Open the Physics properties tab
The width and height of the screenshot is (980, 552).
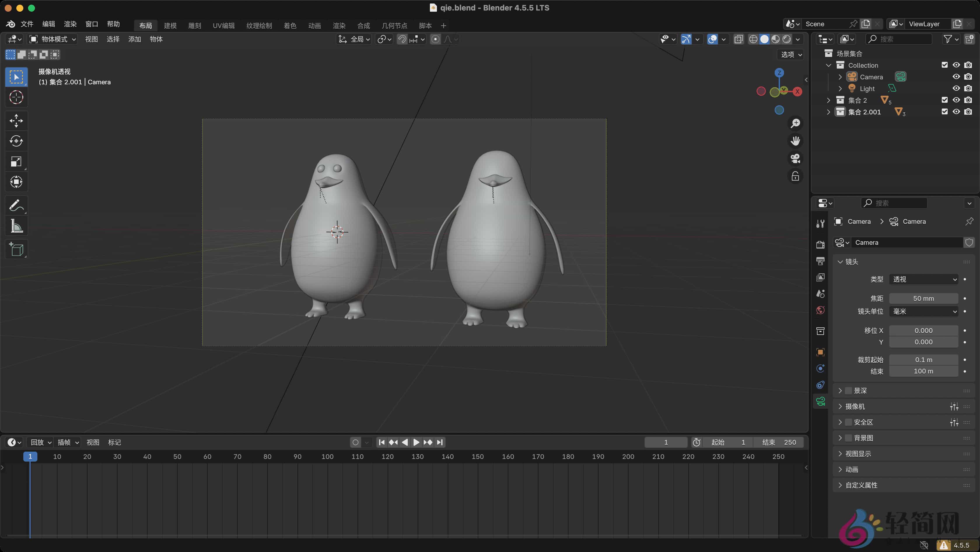820,385
